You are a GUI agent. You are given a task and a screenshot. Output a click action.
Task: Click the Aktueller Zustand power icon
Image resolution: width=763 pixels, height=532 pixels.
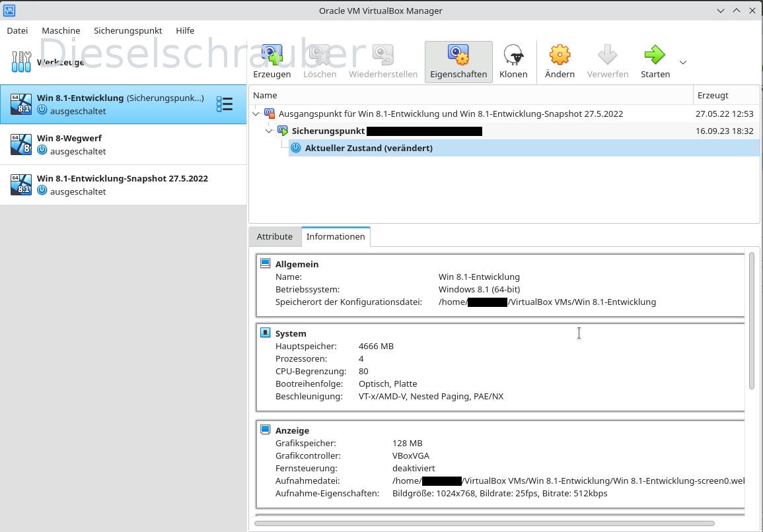tap(296, 148)
